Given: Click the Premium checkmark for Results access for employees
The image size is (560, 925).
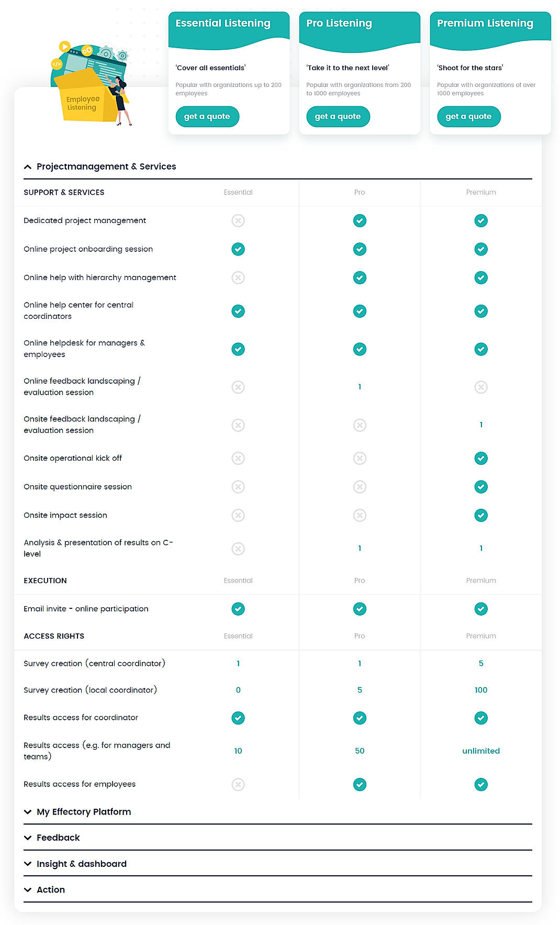Looking at the screenshot, I should pyautogui.click(x=481, y=784).
